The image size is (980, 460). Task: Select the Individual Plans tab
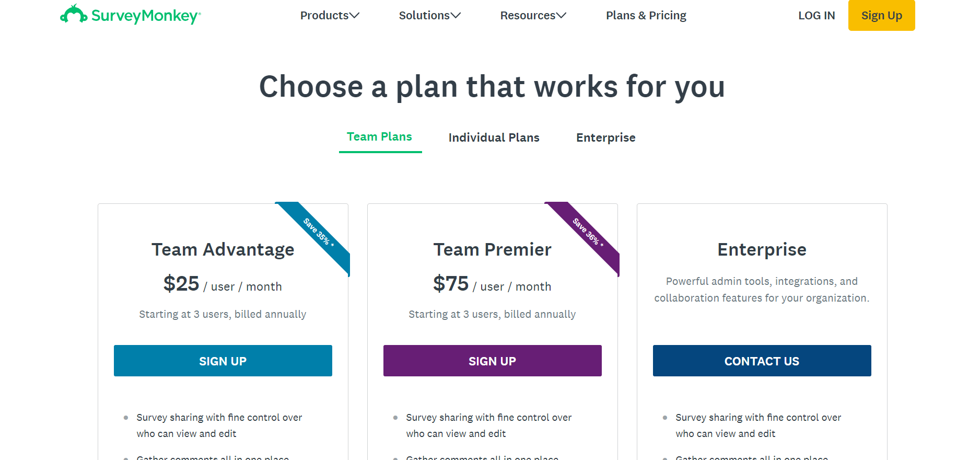pos(494,137)
